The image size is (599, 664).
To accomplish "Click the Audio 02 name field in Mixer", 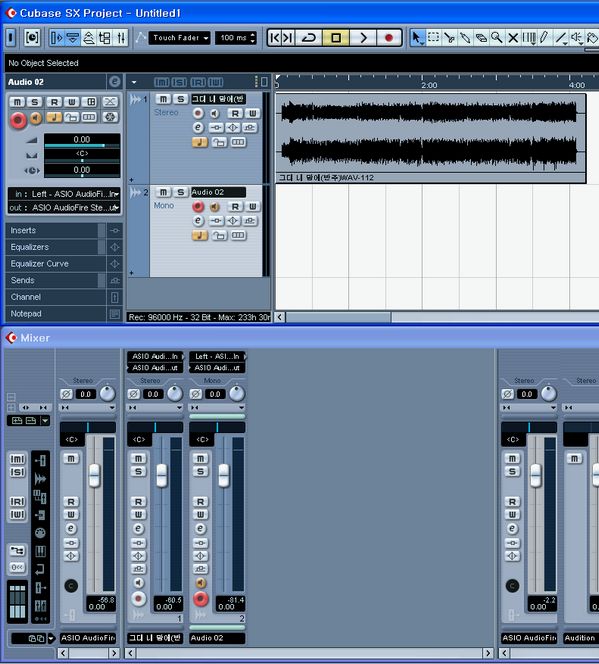I will (x=217, y=638).
